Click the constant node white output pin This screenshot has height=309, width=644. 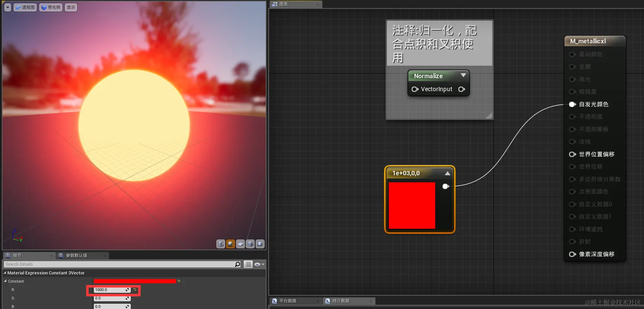(x=446, y=187)
